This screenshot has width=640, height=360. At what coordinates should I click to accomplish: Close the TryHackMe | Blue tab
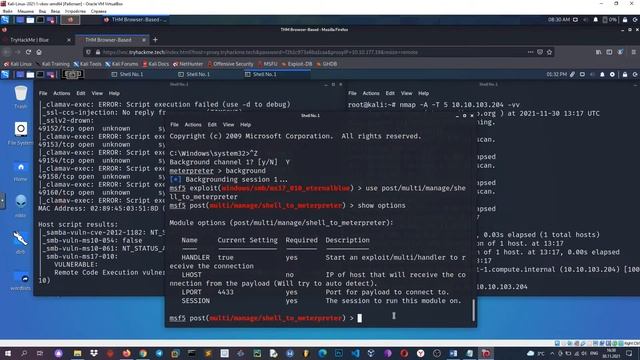click(x=69, y=40)
